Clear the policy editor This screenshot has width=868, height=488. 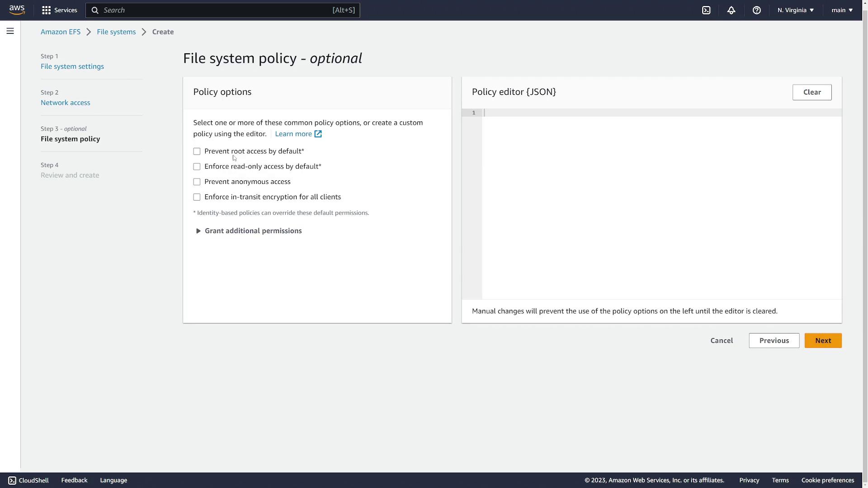click(x=811, y=92)
